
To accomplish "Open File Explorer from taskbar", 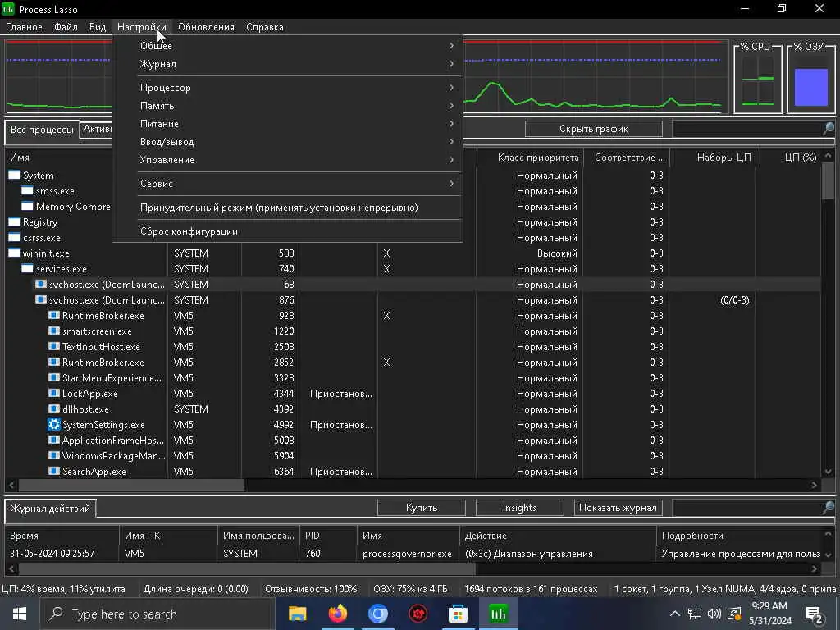I will (297, 614).
